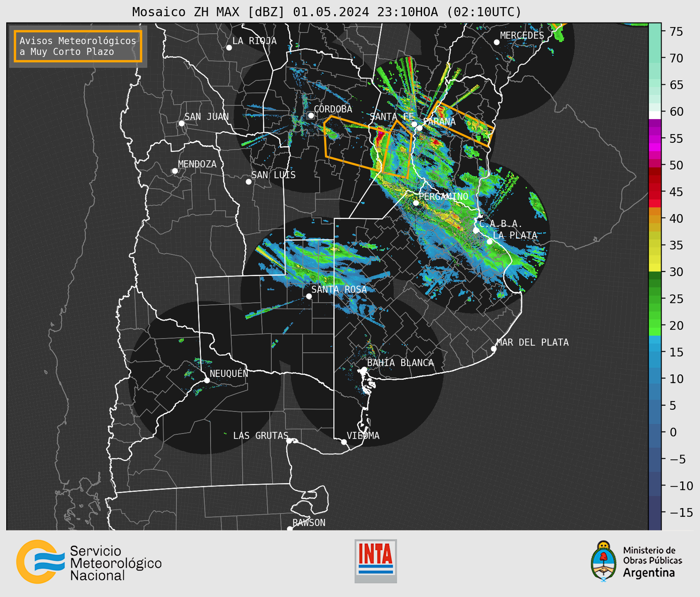Screen dimensions: 700x597
Task: Click the SANTA ROSA city marker dot
Action: pyautogui.click(x=309, y=296)
